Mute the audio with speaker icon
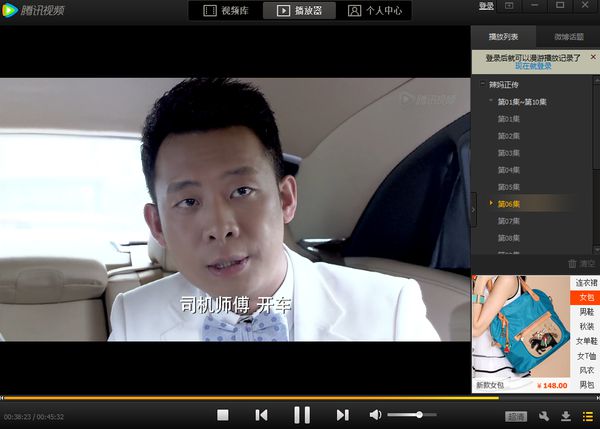This screenshot has height=429, width=600. tap(375, 414)
